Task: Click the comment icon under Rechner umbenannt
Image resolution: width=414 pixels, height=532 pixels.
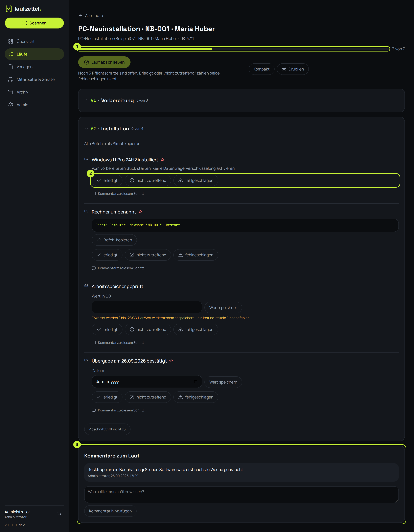Action: [x=94, y=268]
